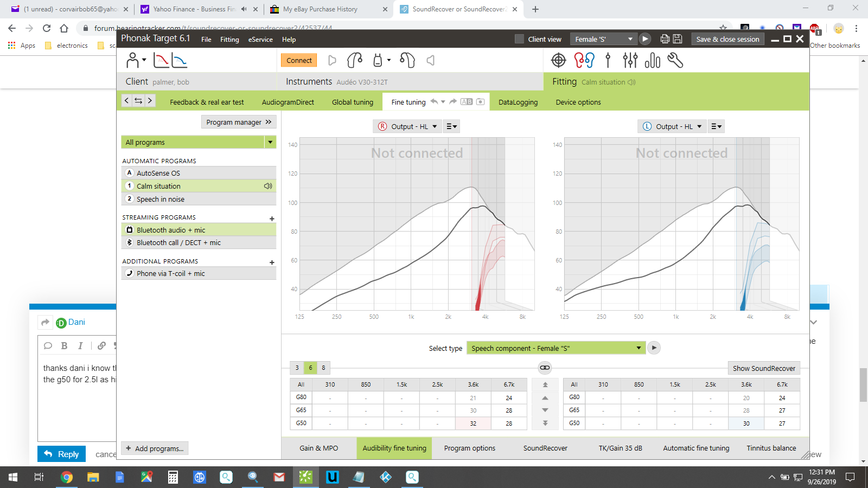Select the both-ears fitting icon
868x488 pixels.
point(584,60)
